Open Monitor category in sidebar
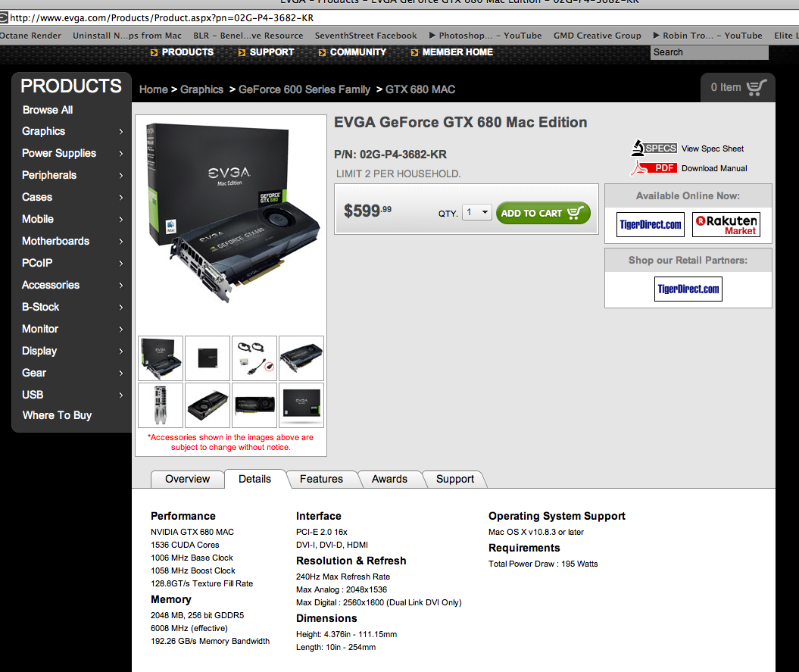Screen dimensions: 799x672 click(39, 329)
